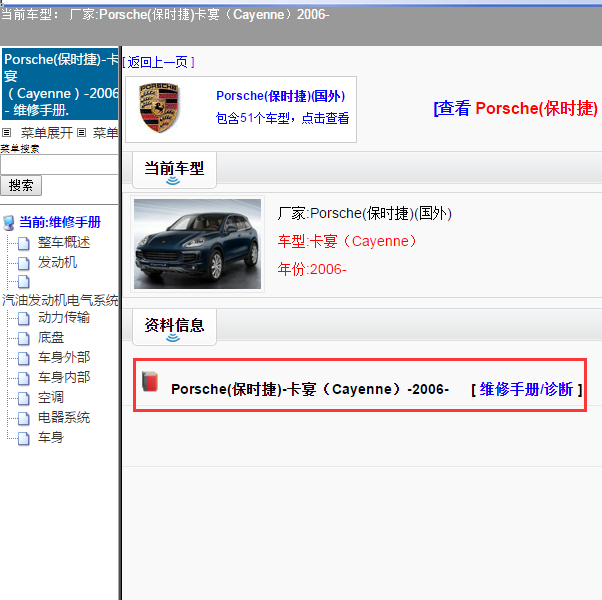Viewport: 602px width, 600px height.
Task: Click the page icon beside 车身外部
Action: [24, 358]
